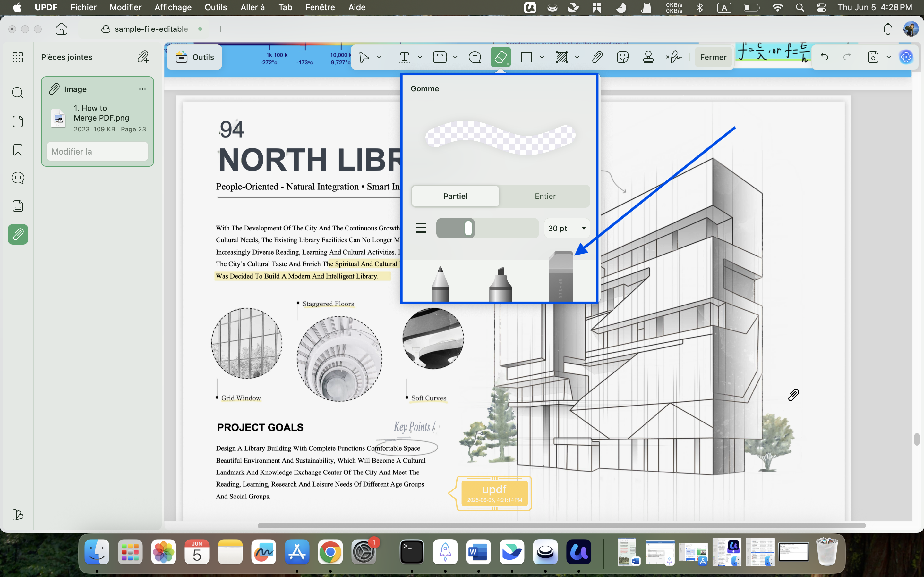Select the Sticky note comment tool
924x577 pixels.
[x=475, y=57]
